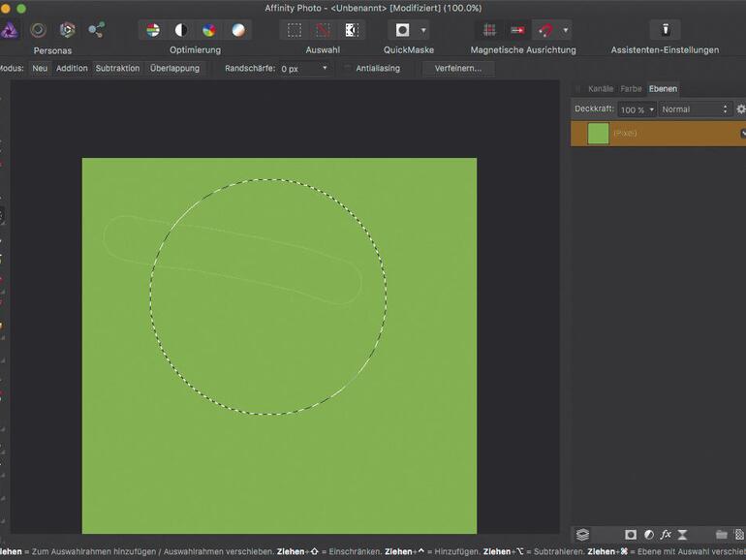Expand the Deckkraft opacity dropdown

click(x=651, y=109)
